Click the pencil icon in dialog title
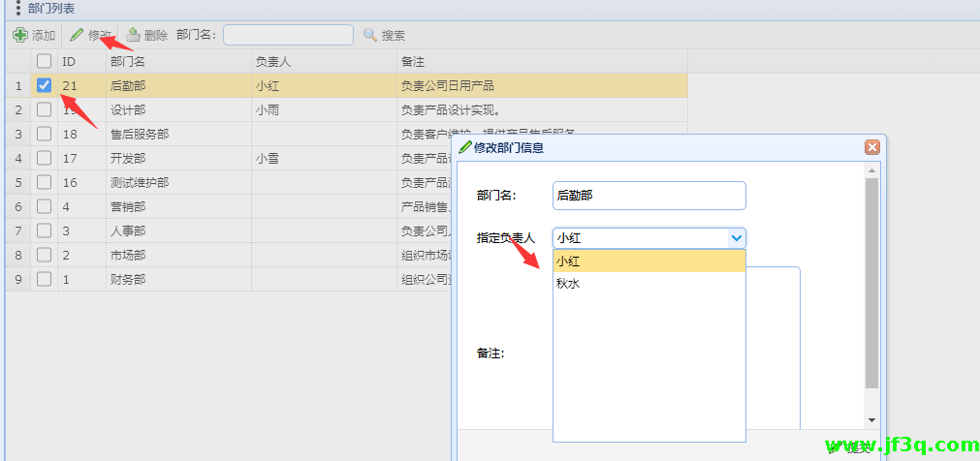Screen dimensions: 980x461 coord(465,147)
